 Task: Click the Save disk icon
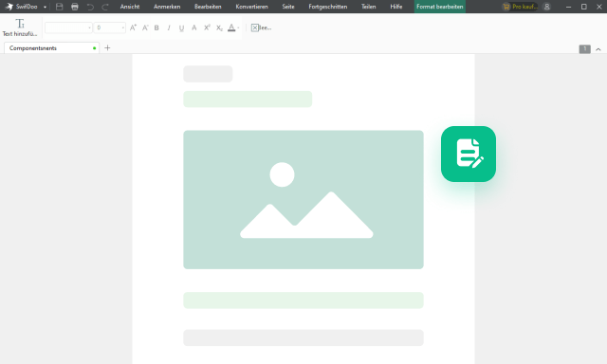click(x=59, y=7)
